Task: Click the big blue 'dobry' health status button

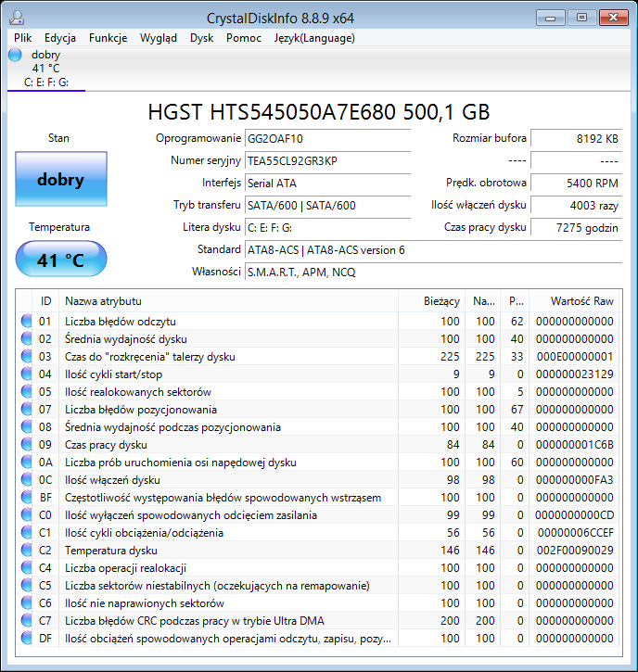Action: tap(61, 179)
